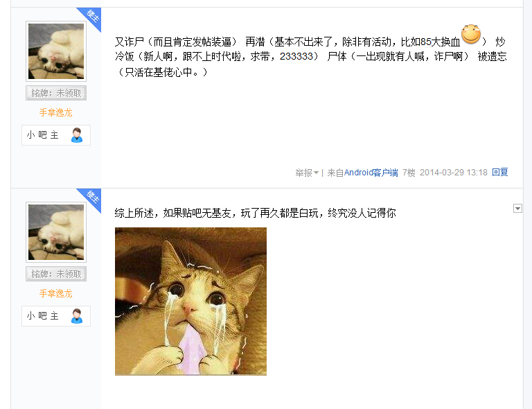Viewport: 532px width, 409px height.
Task: Open the dropdown arrow beside second post
Action: click(517, 209)
